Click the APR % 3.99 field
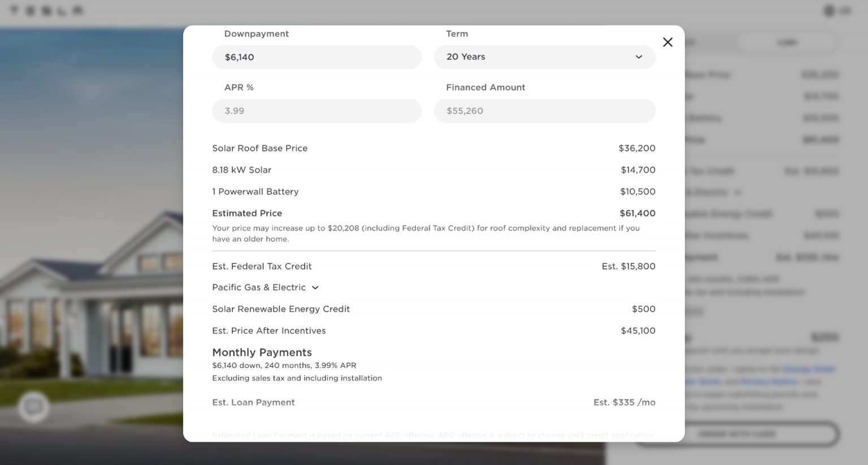The height and width of the screenshot is (465, 868). click(316, 111)
